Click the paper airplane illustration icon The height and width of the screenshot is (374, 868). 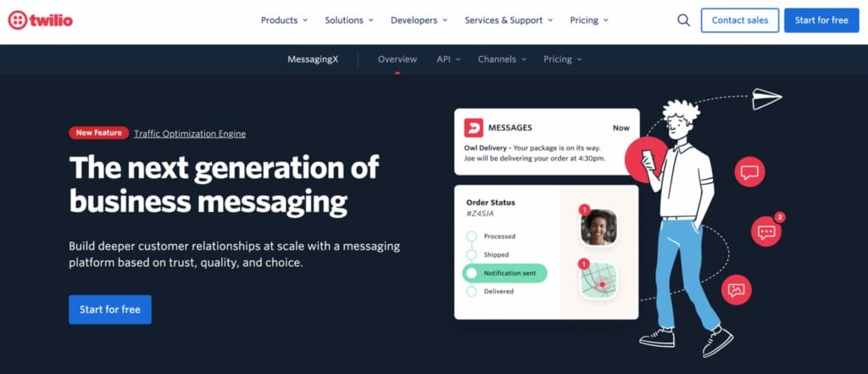coord(766,99)
